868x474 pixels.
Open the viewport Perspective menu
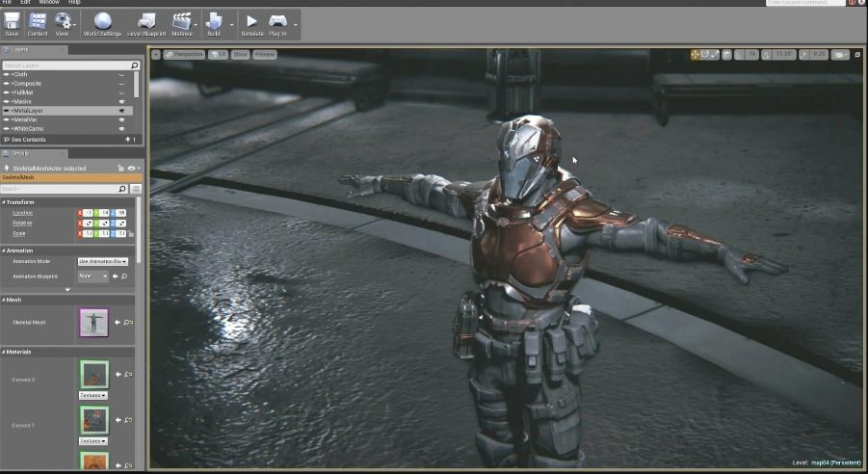(184, 54)
